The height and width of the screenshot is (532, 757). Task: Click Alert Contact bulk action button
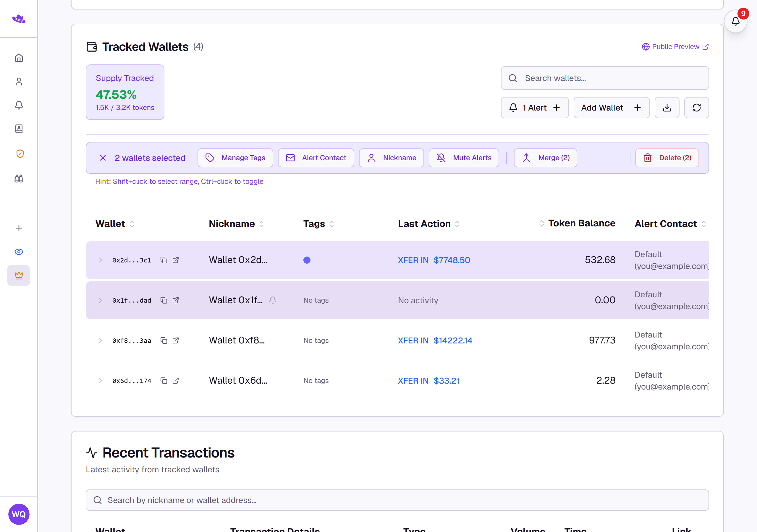316,158
